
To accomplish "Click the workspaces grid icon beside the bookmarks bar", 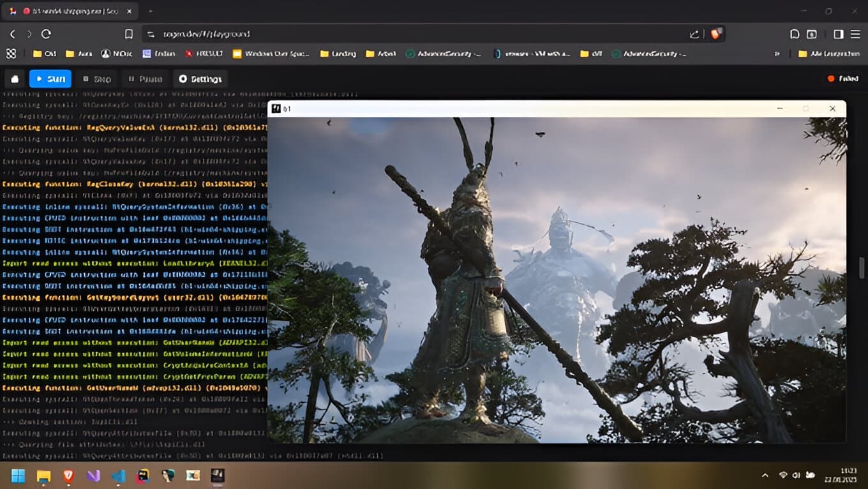I will (10, 54).
